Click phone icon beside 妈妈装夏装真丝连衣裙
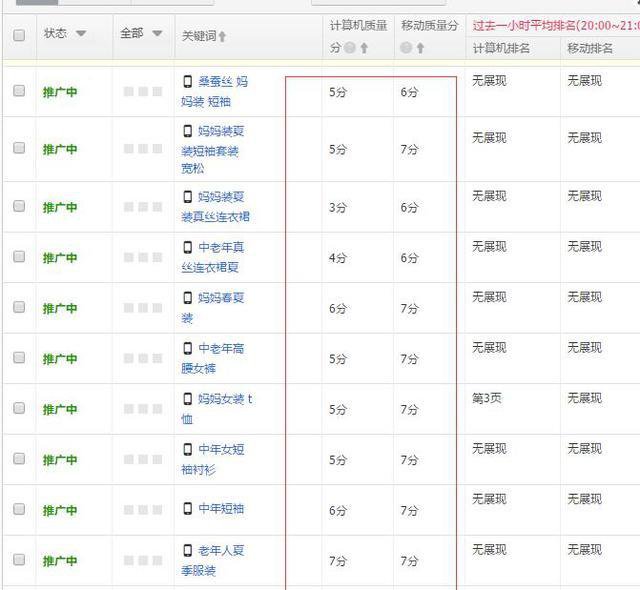The width and height of the screenshot is (640, 590). (x=187, y=197)
